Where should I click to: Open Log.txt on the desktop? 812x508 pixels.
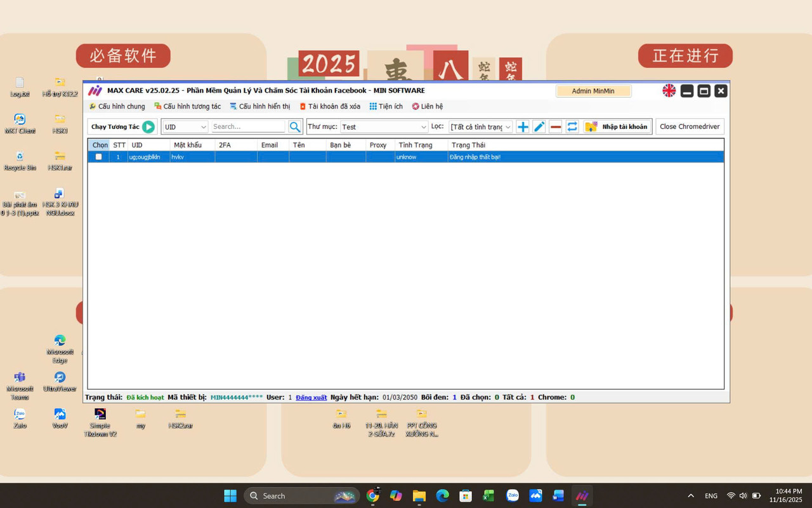click(20, 87)
